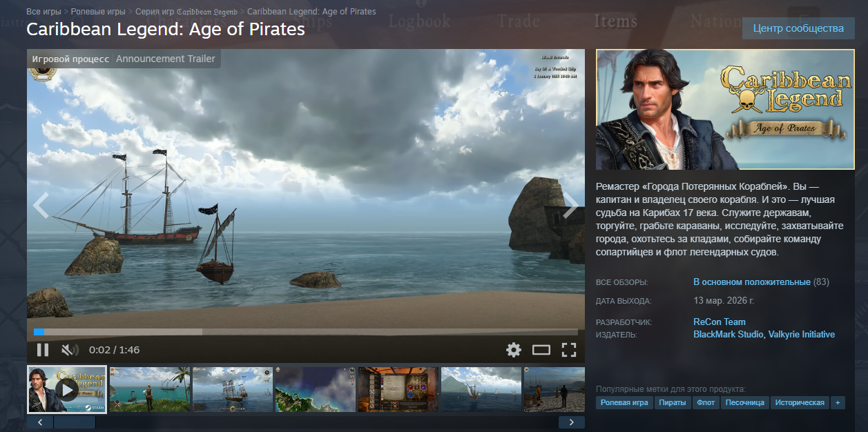Show next media with right arrow
The width and height of the screenshot is (868, 432).
[x=571, y=205]
